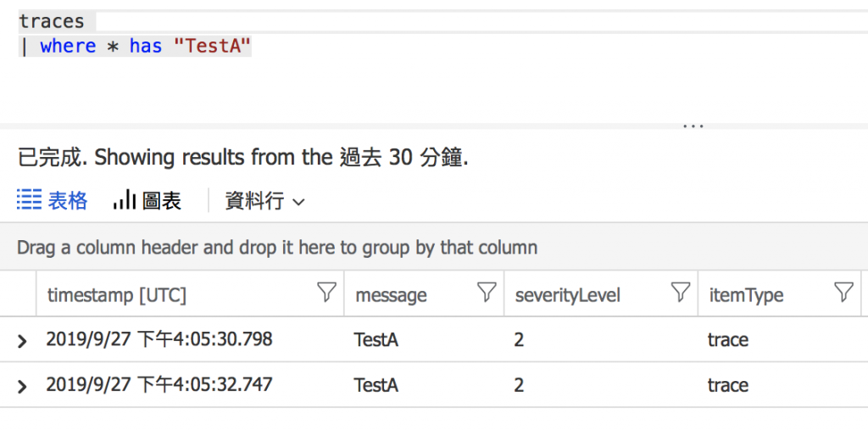Click the itemType column header
Viewport: 868px width, 431px height.
coord(746,295)
